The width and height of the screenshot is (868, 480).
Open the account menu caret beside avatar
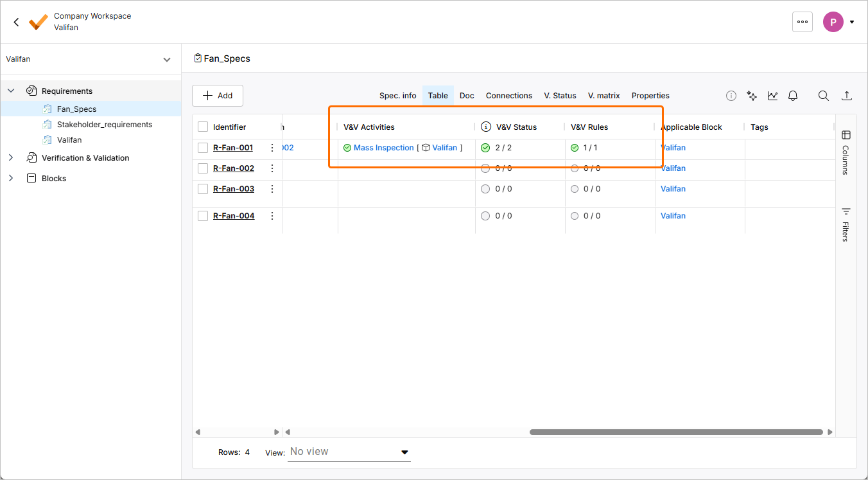(852, 22)
